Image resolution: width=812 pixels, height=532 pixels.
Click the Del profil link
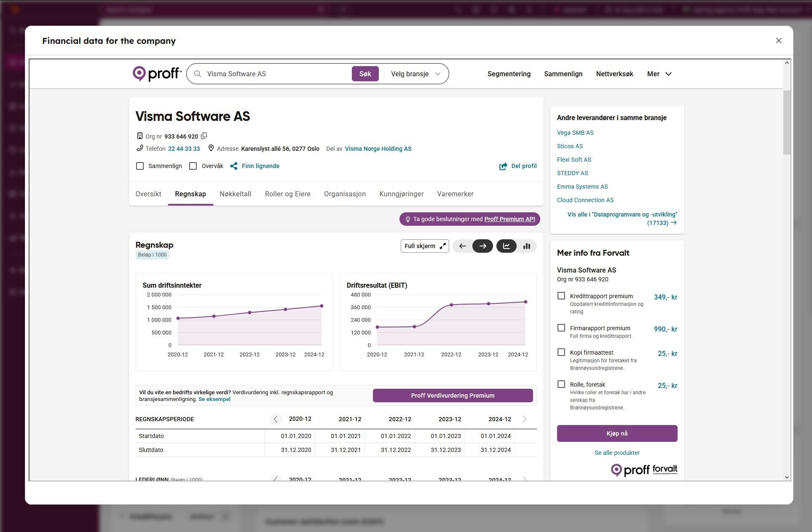pos(524,166)
